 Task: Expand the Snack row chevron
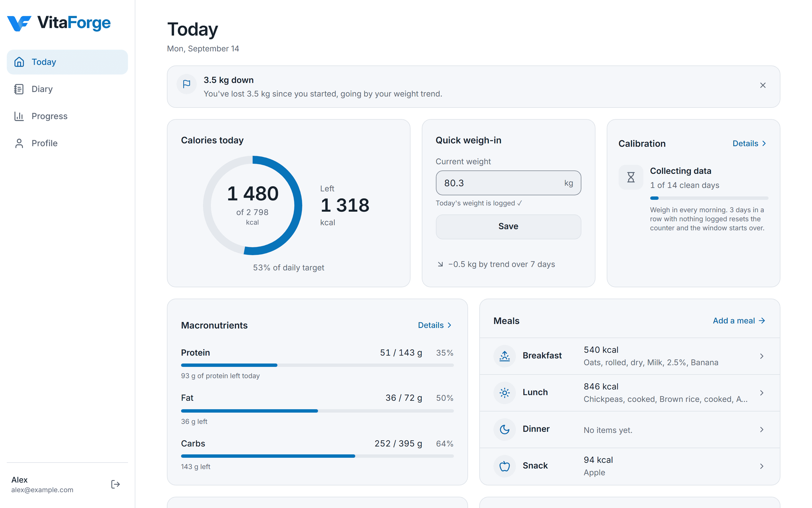coord(762,466)
